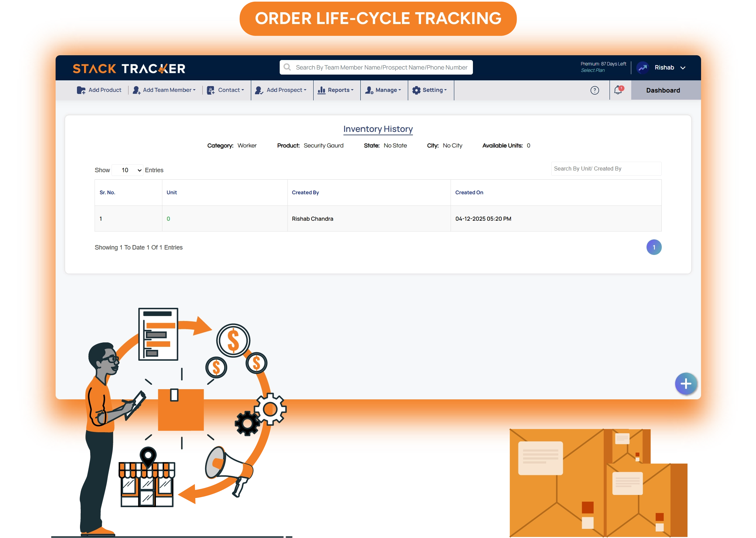Click the notification bell icon
The image size is (756, 538).
click(617, 90)
